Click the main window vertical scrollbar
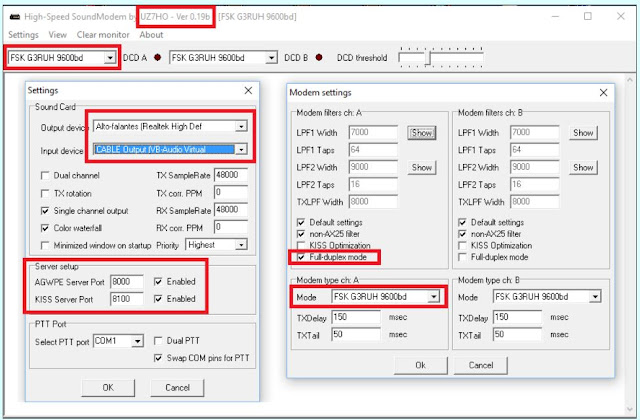Viewport: 640px width, 420px height. tap(630, 245)
